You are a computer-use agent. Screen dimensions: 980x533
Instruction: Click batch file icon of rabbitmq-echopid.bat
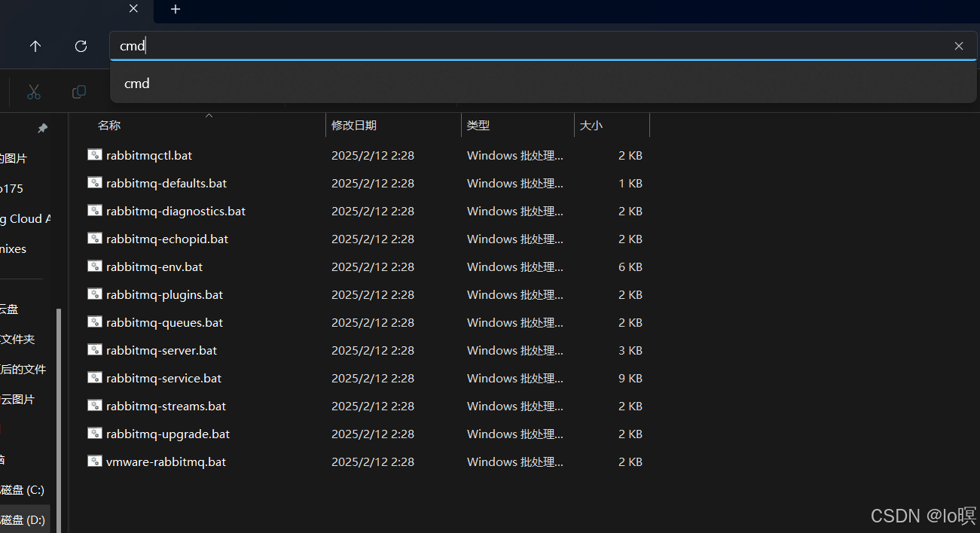tap(94, 239)
